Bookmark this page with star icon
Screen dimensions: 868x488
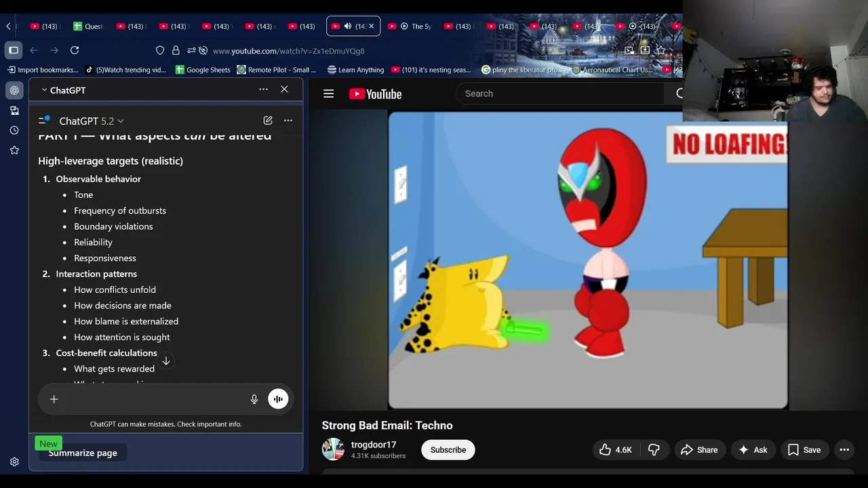(x=660, y=50)
